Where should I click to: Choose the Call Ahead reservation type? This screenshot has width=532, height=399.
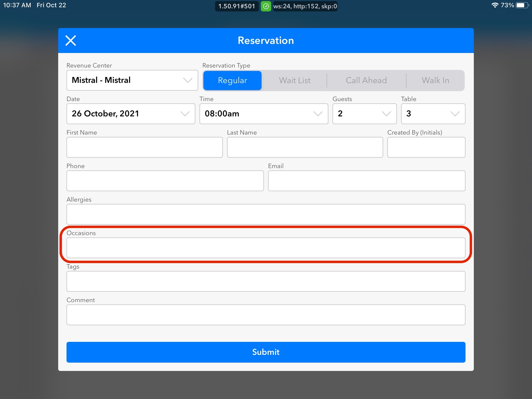tap(366, 81)
